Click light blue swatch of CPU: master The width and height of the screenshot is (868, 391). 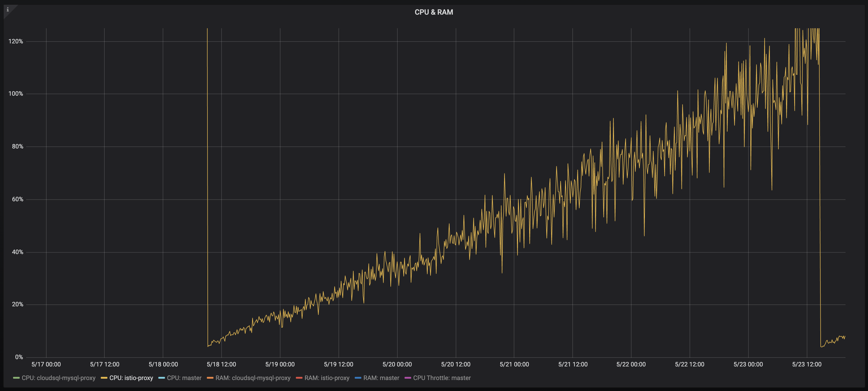[161, 378]
